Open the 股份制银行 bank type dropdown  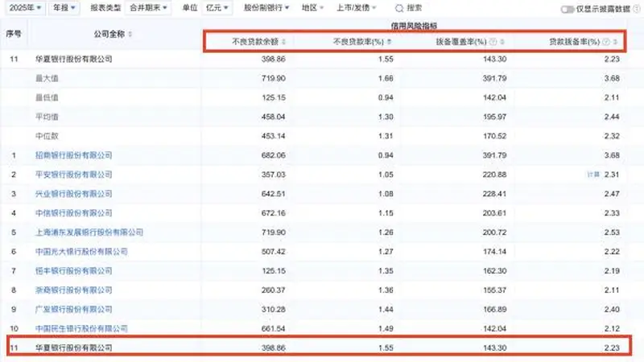click(266, 8)
